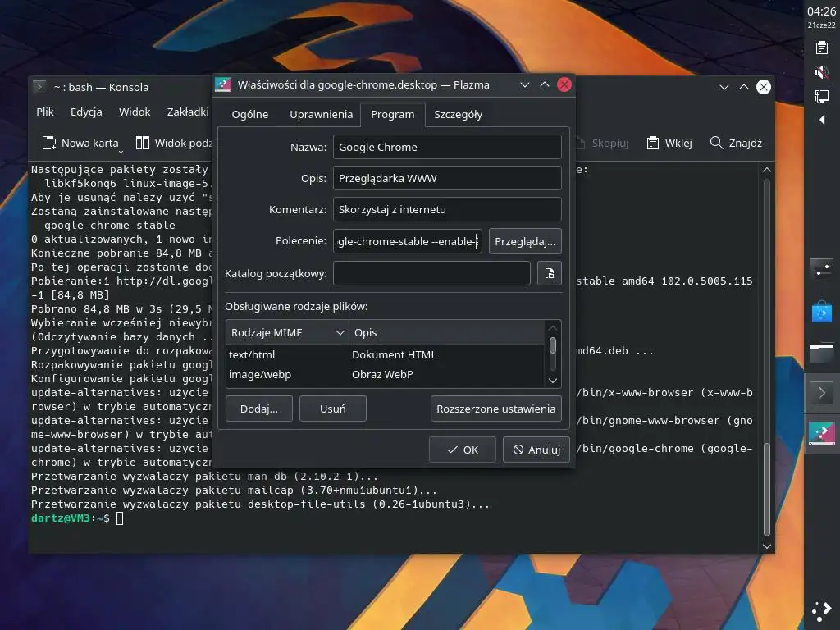Open the network connection tray icon
The width and height of the screenshot is (840, 630).
[821, 97]
